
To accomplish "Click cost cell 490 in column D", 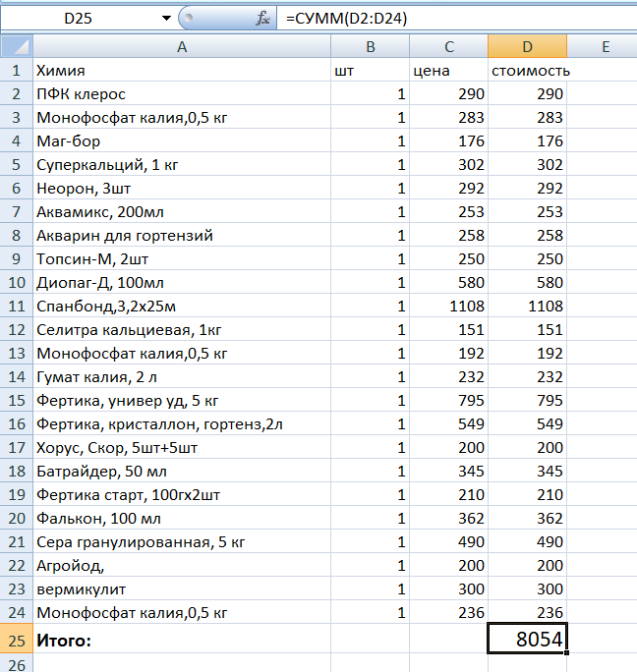I will click(527, 541).
